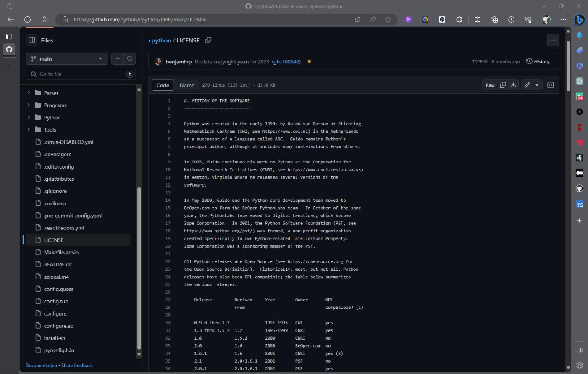Viewport: 588px width, 374px height.
Task: Toggle the browser sidebar panel icon
Action: [580, 350]
